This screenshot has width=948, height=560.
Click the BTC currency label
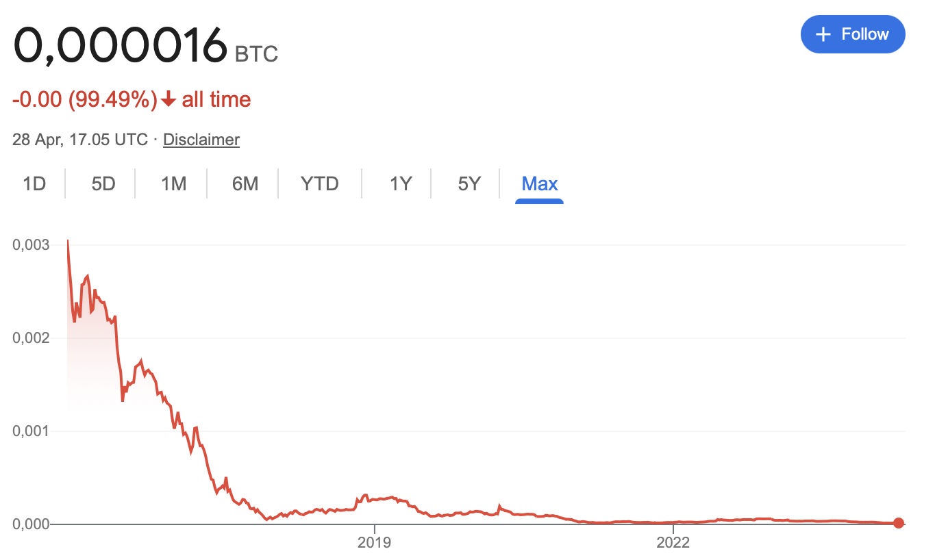tap(256, 53)
